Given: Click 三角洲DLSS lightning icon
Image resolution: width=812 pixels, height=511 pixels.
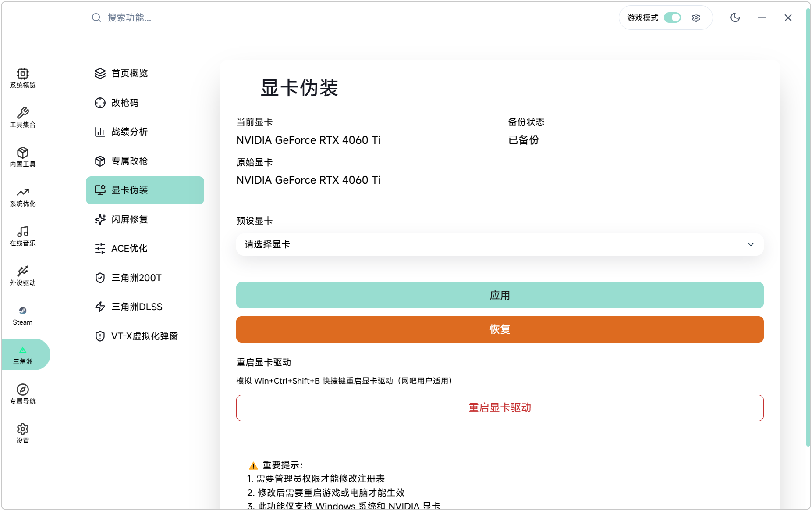Looking at the screenshot, I should pos(100,307).
